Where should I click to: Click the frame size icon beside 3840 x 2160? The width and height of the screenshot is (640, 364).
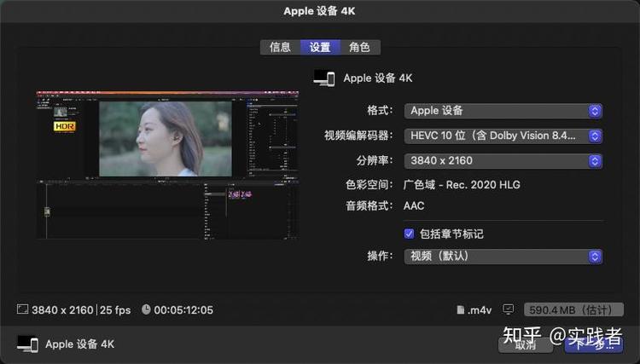click(22, 309)
